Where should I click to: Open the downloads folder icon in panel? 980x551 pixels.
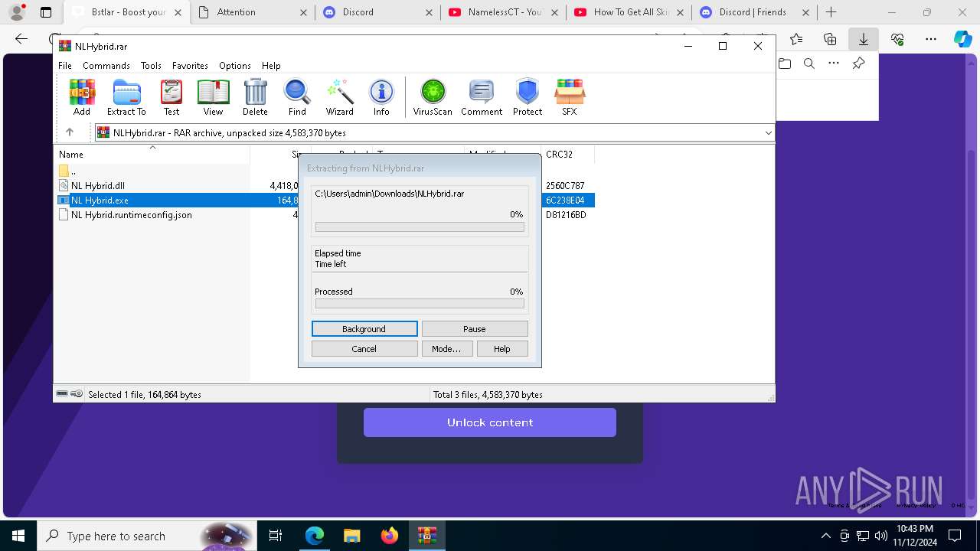785,64
